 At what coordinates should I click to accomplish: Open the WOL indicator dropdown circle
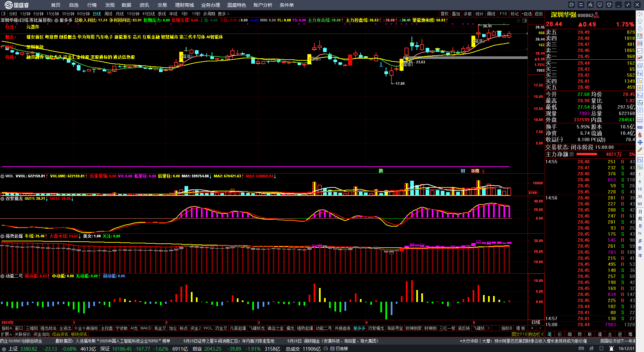[2, 176]
